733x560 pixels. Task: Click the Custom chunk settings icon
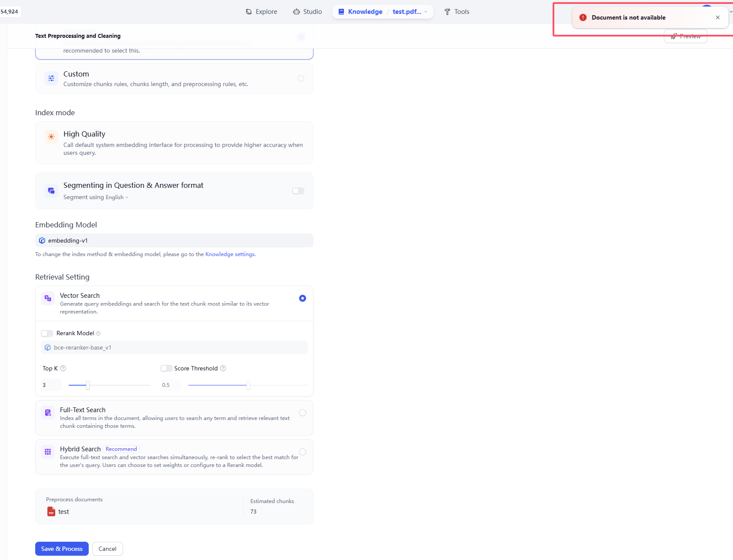(x=51, y=78)
